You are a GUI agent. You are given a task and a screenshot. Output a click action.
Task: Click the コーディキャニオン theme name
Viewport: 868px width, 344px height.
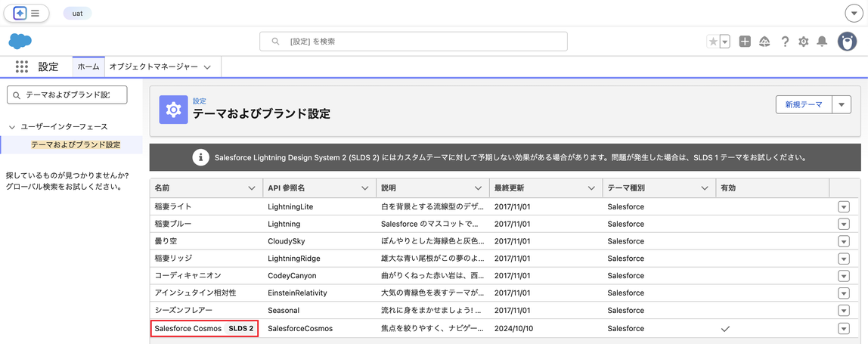click(188, 276)
